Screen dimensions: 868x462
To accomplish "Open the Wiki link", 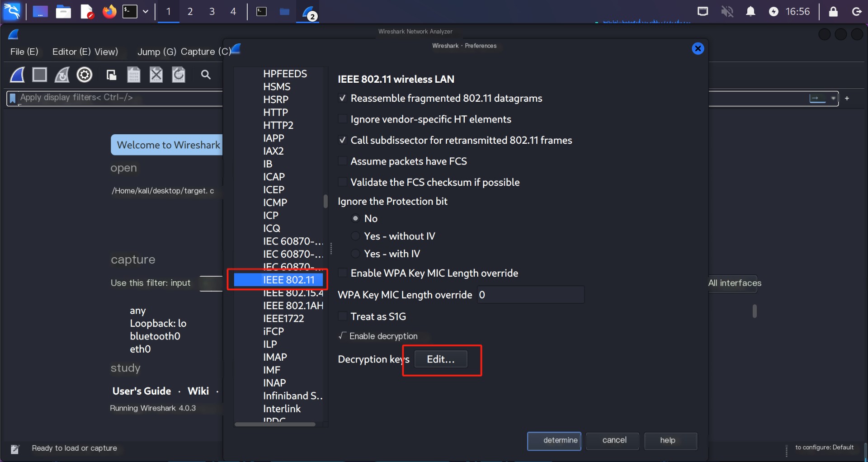I will pos(198,391).
